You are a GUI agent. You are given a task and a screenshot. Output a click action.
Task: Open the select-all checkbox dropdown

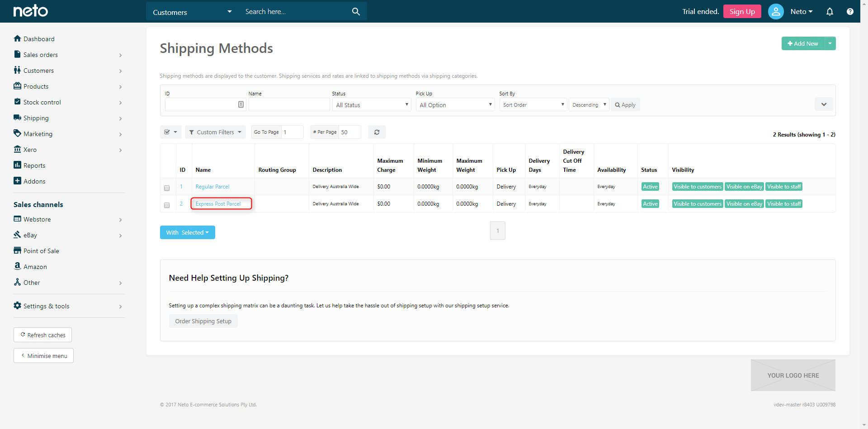(170, 132)
